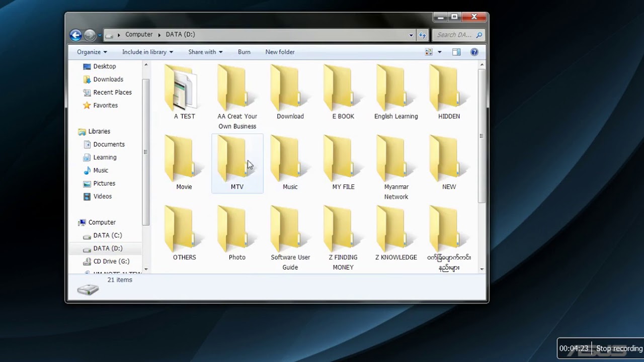Viewport: 644px width, 362px height.
Task: Select the Movie folder icon
Action: pos(182,158)
